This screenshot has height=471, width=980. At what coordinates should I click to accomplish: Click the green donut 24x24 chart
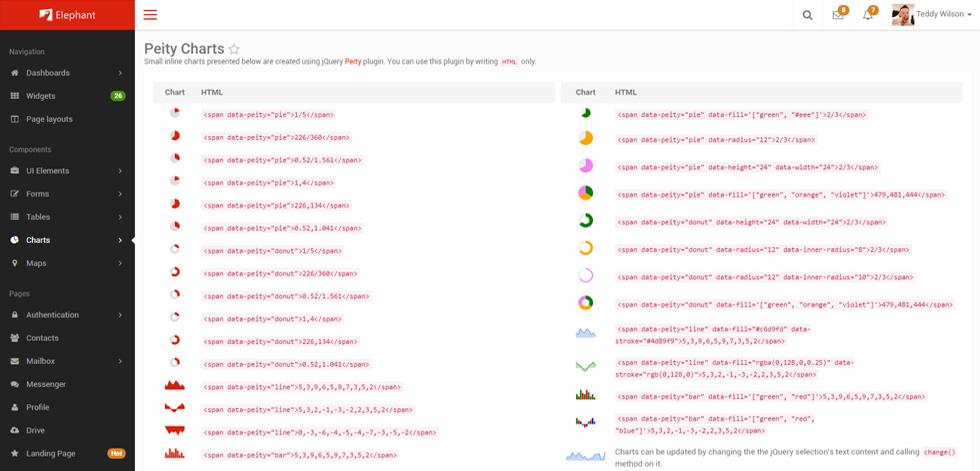(x=586, y=221)
